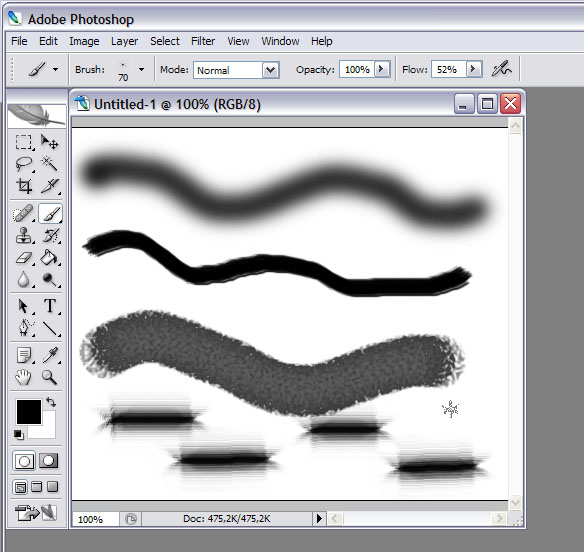Select the Eyedropper tool
Viewport: 584px width, 552px height.
point(50,355)
